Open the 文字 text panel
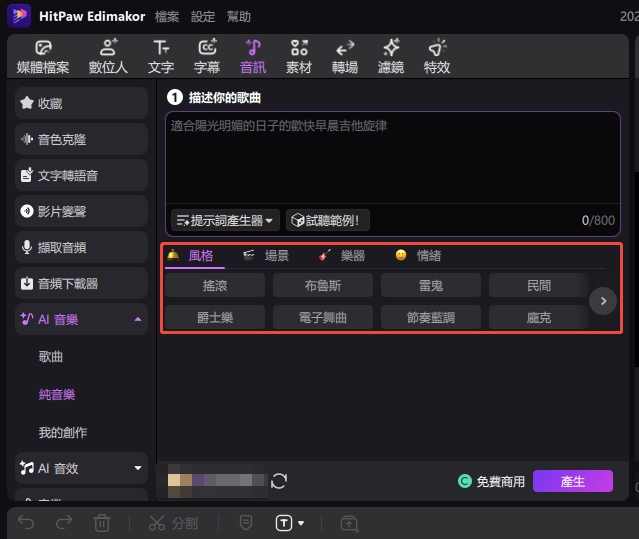 click(161, 57)
